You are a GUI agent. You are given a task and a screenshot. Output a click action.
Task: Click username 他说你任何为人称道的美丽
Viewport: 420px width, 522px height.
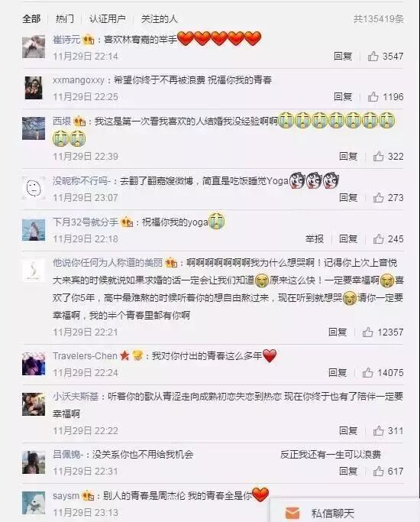click(108, 263)
